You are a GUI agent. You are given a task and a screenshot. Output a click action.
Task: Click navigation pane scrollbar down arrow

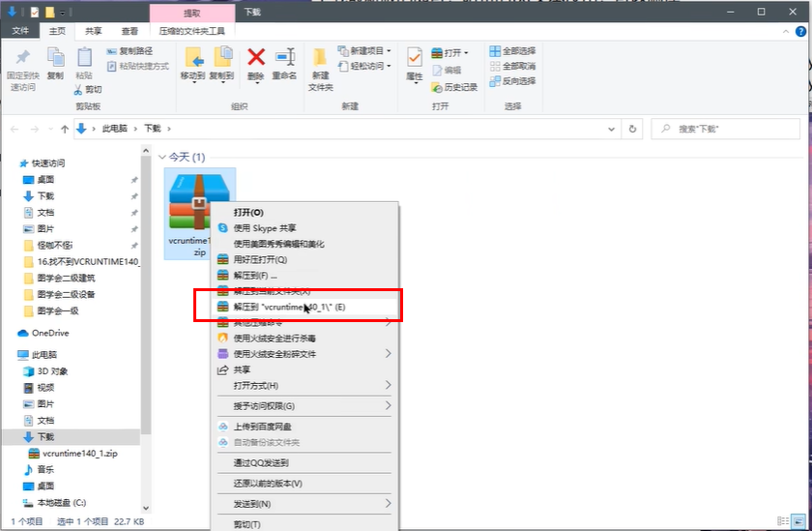point(146,508)
